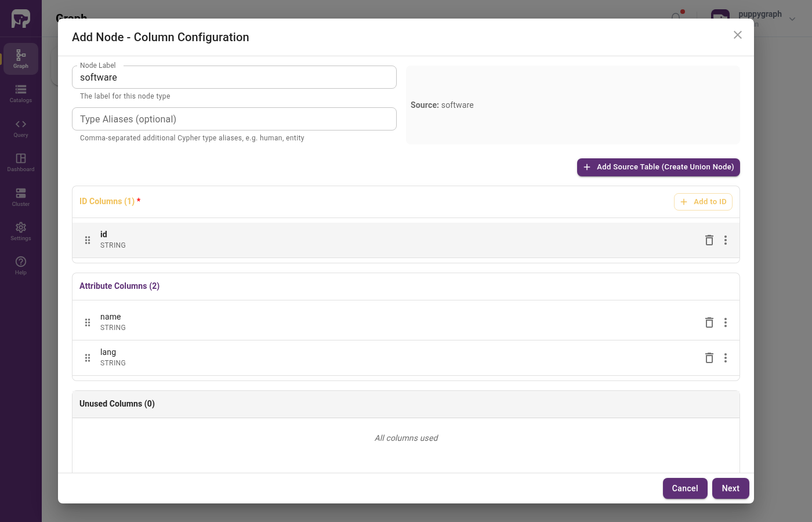
Task: Click 'The label for this node type' hint
Action: (125, 96)
